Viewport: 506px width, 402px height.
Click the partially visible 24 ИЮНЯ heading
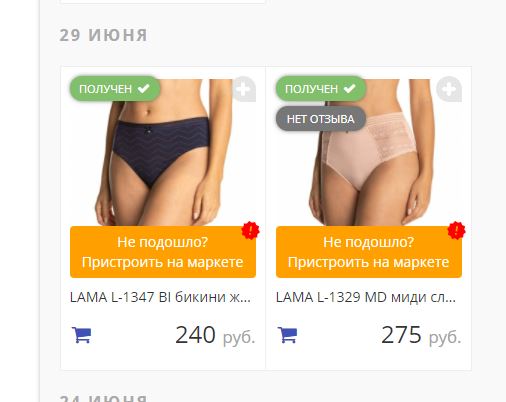pyautogui.click(x=103, y=398)
